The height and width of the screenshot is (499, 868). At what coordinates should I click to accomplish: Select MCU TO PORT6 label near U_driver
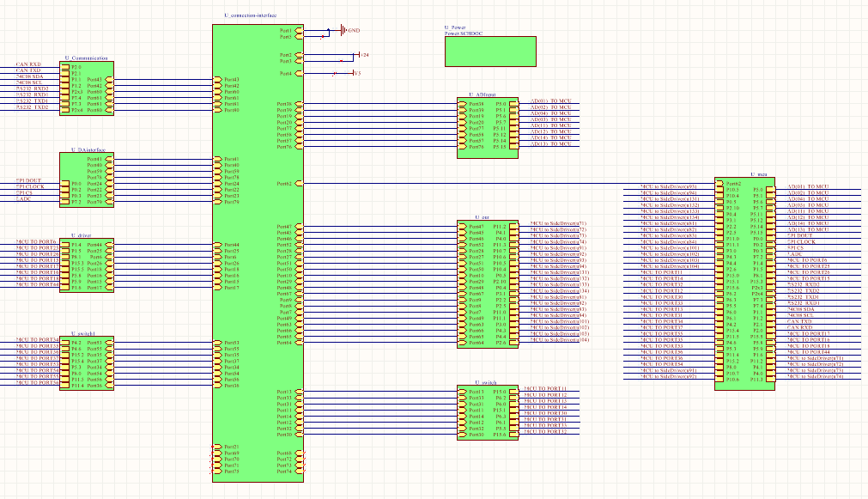coord(36,242)
